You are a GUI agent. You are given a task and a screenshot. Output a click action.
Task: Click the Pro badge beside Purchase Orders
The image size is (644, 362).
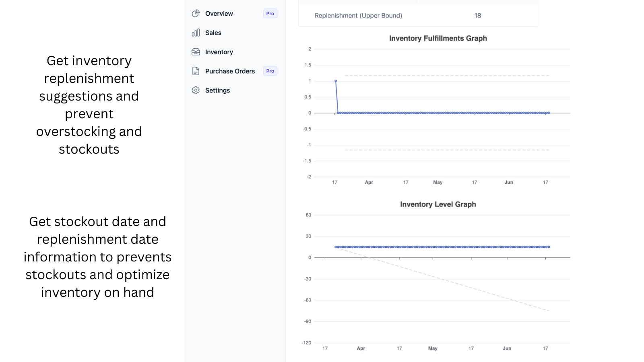(270, 71)
